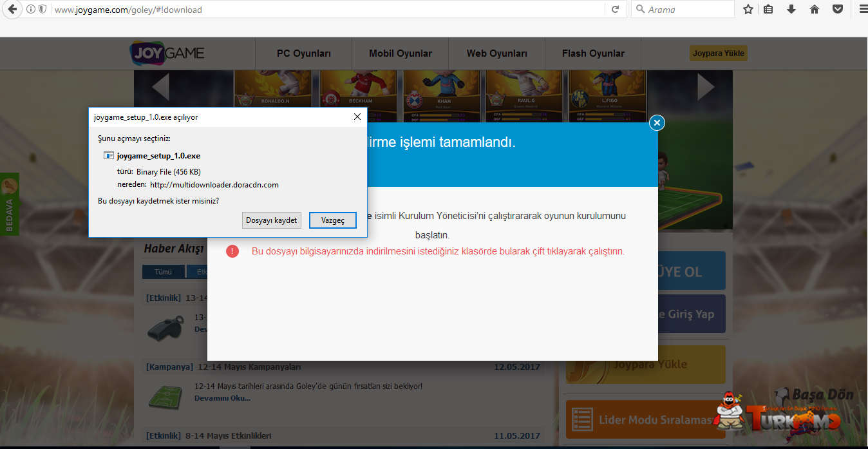The width and height of the screenshot is (868, 449).
Task: Show bookmarks list icon in toolbar
Action: click(x=768, y=10)
